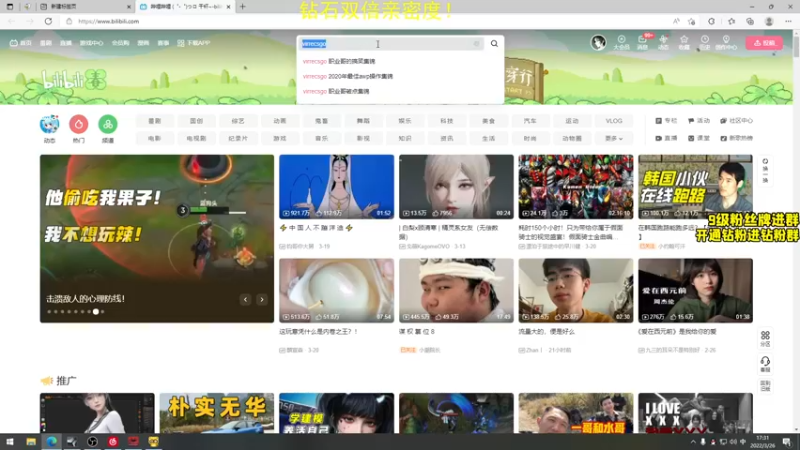
Task: Open the 分区 sections sidebar icon
Action: [x=765, y=338]
